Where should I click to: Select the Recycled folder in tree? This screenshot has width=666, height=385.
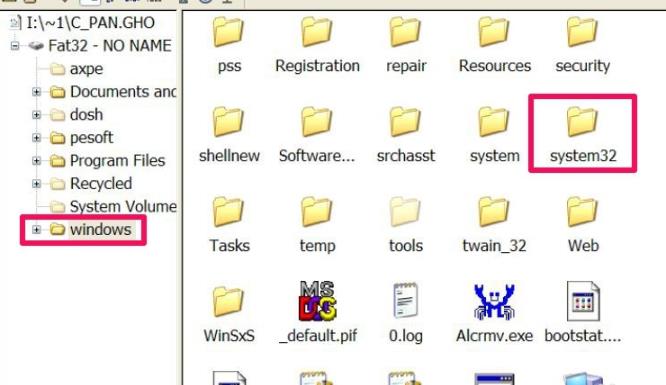pyautogui.click(x=101, y=183)
